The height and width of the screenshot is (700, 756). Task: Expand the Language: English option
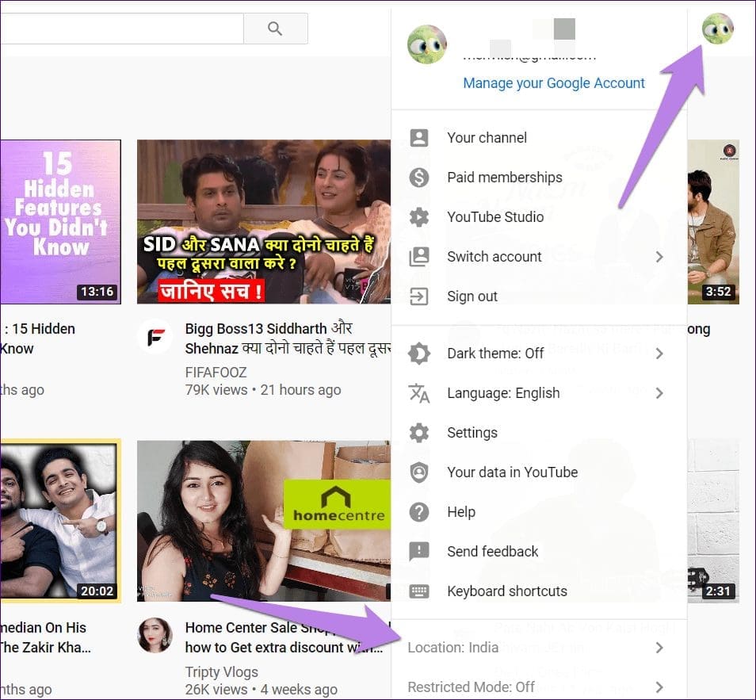pyautogui.click(x=503, y=392)
